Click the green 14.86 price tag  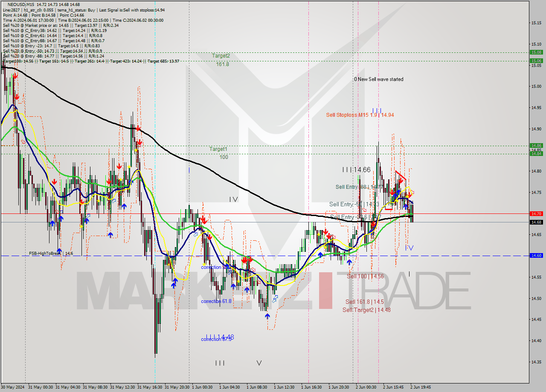pyautogui.click(x=536, y=145)
